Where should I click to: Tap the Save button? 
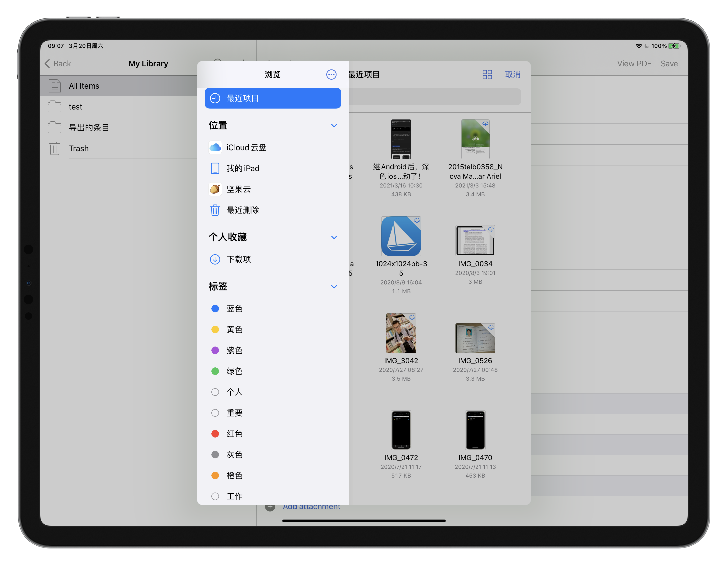coord(669,63)
